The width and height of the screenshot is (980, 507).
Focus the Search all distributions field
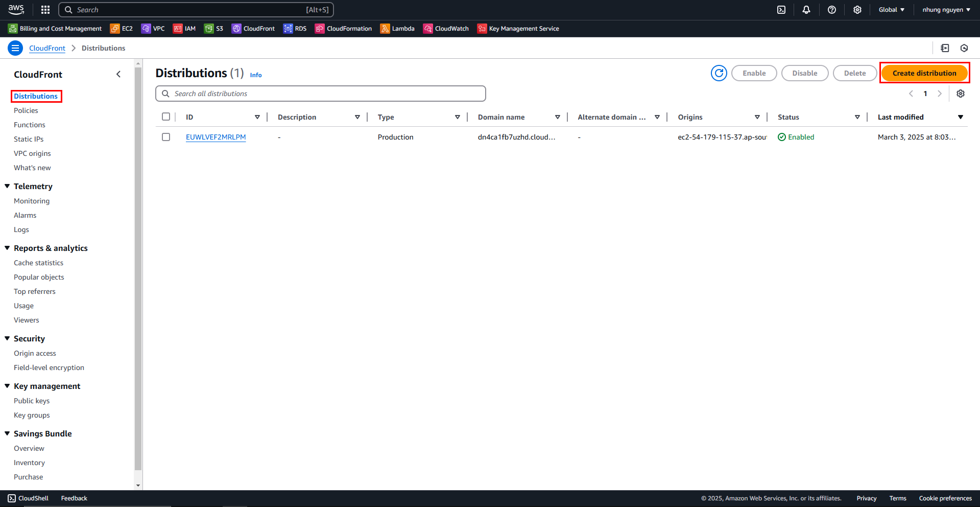tap(321, 94)
